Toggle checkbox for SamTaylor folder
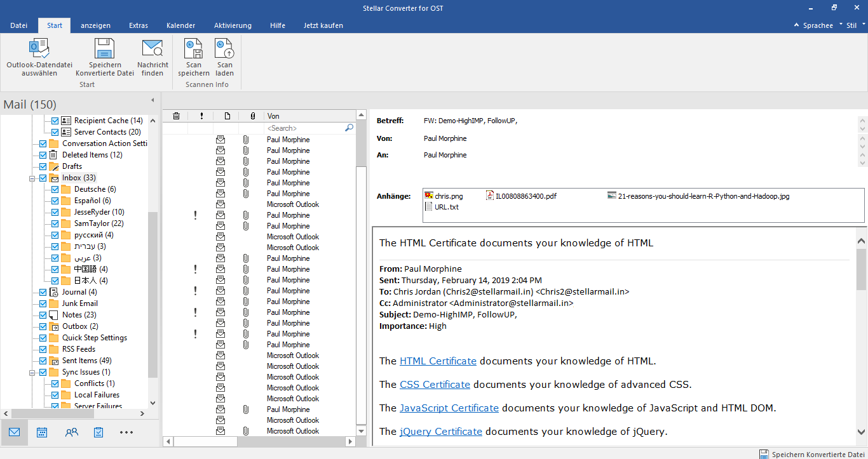This screenshot has height=459, width=868. 55,223
